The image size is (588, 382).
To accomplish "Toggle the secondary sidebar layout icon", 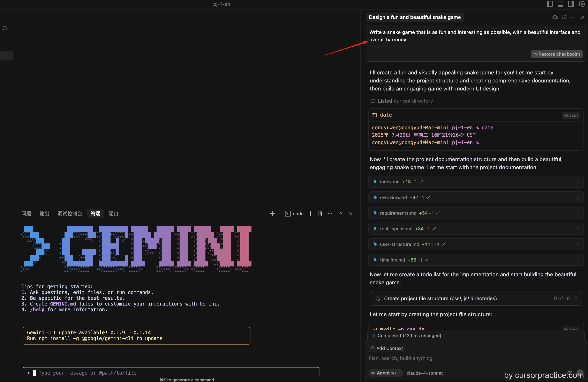I will click(x=571, y=4).
